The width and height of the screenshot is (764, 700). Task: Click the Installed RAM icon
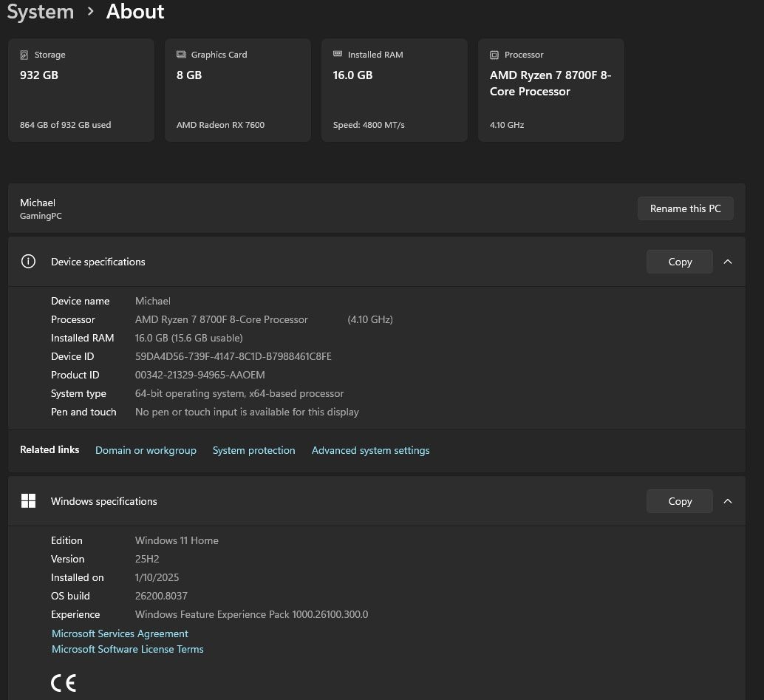[338, 55]
